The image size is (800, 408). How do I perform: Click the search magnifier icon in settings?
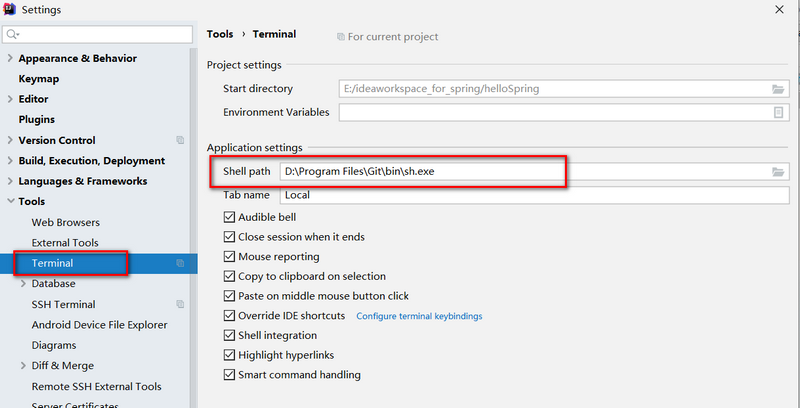(12, 35)
